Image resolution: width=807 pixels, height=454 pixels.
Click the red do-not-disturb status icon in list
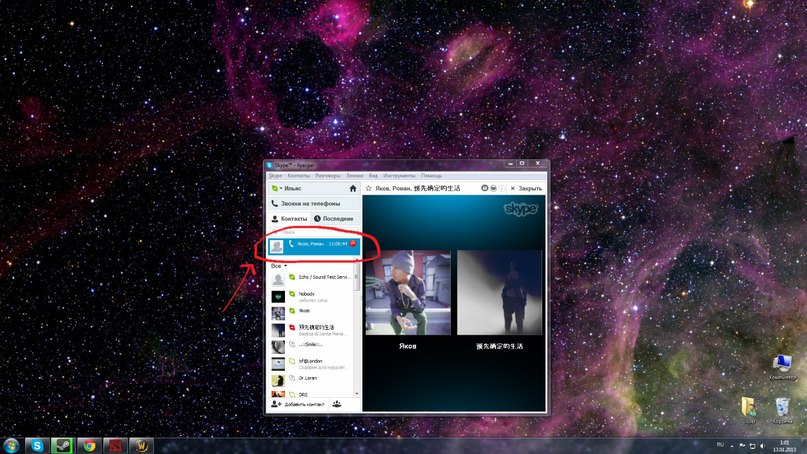tap(292, 327)
